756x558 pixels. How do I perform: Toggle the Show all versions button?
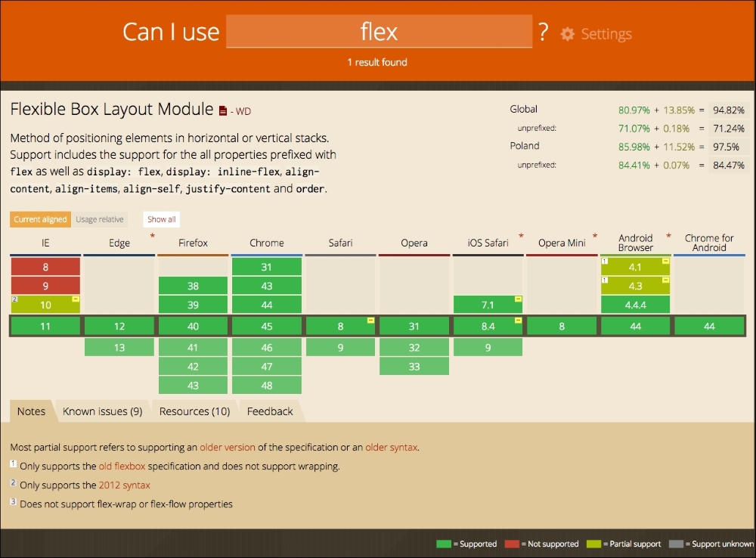(x=162, y=219)
